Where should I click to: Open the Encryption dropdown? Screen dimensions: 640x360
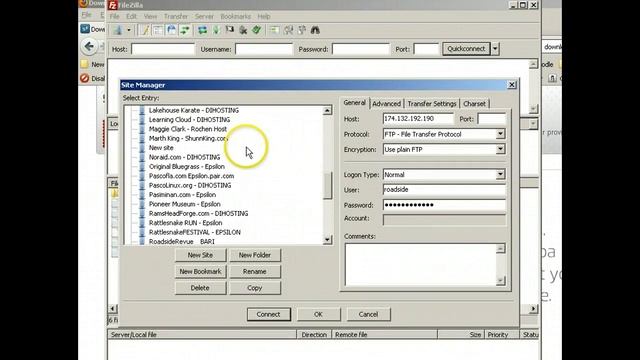coord(500,149)
